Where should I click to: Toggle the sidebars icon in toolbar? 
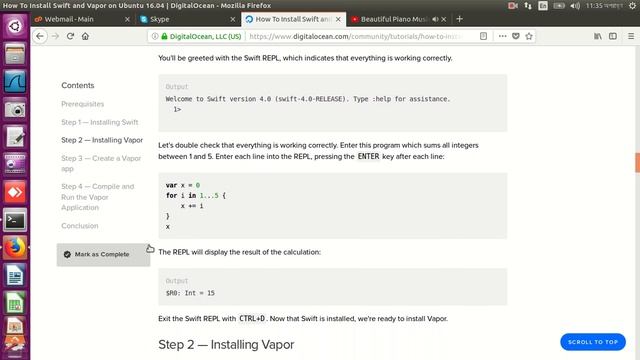(x=613, y=36)
